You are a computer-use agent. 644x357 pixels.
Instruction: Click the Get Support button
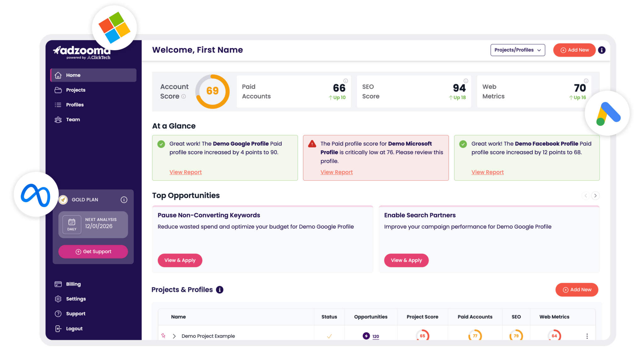click(x=93, y=252)
